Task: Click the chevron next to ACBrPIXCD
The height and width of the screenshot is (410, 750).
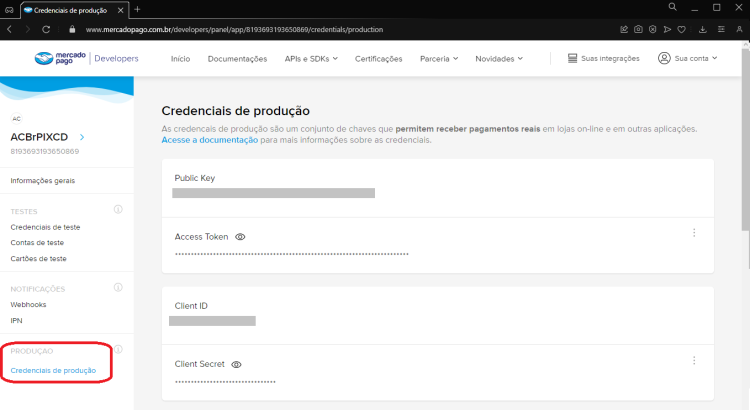Action: pyautogui.click(x=82, y=137)
